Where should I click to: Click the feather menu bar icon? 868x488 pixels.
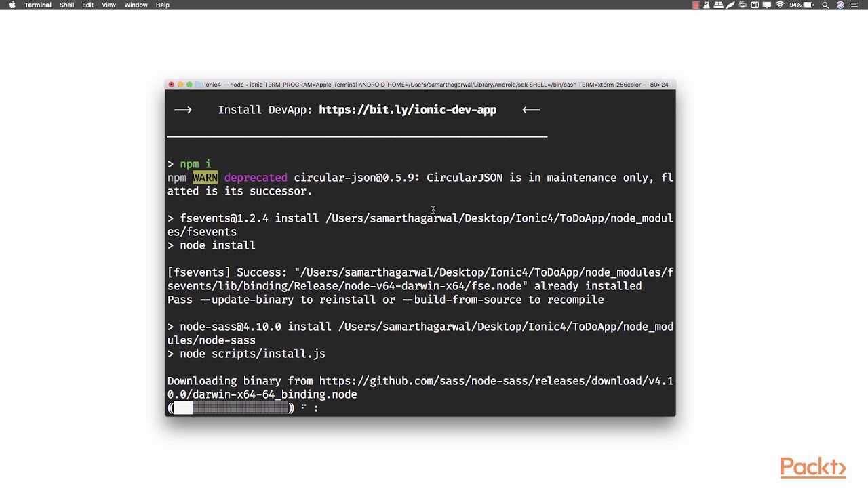point(731,5)
